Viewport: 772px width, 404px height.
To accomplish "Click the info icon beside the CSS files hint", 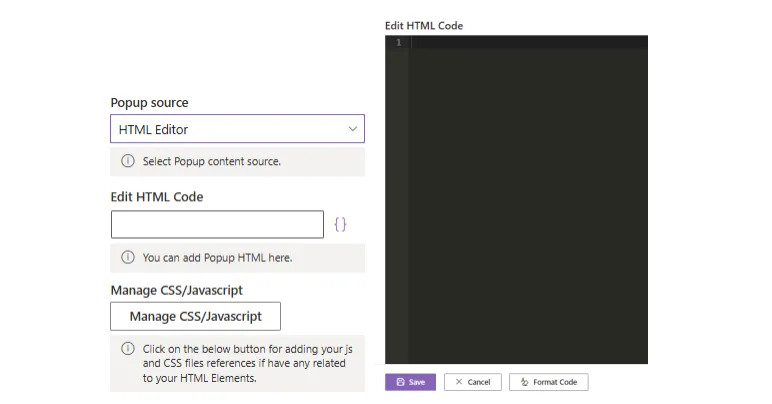I will (128, 349).
